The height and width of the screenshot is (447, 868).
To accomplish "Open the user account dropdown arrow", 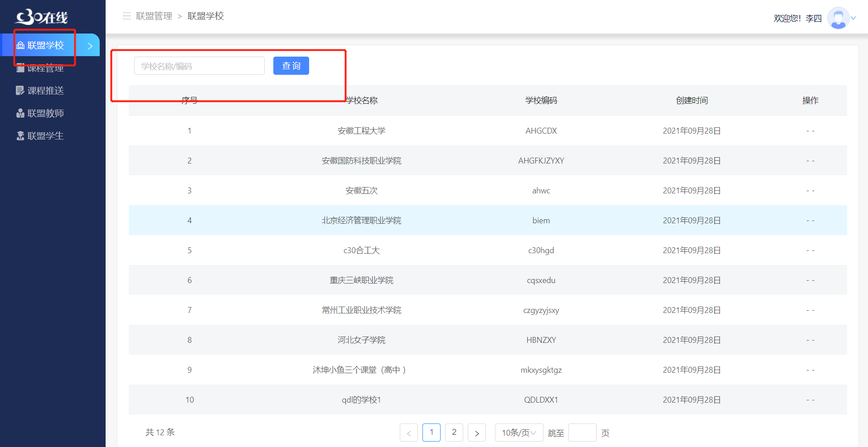I will pos(853,18).
